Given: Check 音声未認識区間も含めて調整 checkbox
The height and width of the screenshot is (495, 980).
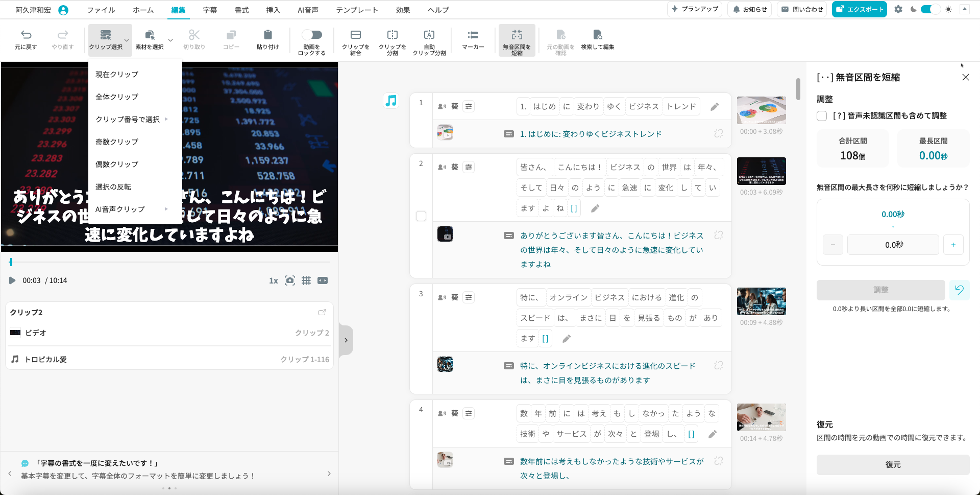Looking at the screenshot, I should pyautogui.click(x=822, y=116).
